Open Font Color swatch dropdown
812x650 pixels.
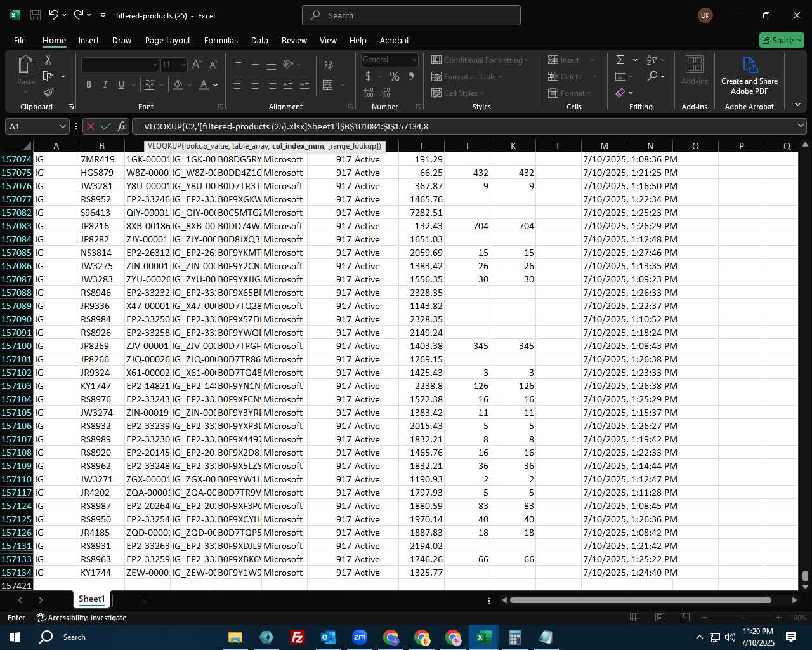[x=216, y=84]
